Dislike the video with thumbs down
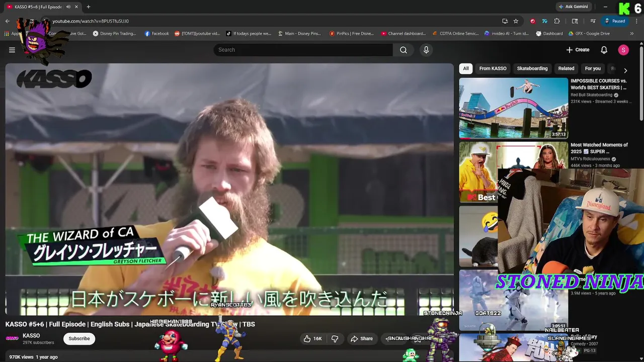The image size is (644, 362). [x=335, y=339]
